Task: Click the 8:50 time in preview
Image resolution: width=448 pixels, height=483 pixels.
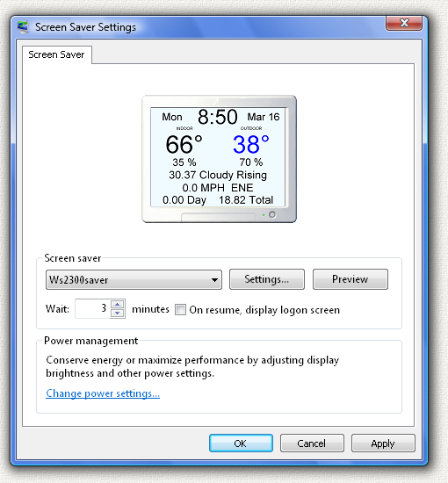Action: point(218,117)
